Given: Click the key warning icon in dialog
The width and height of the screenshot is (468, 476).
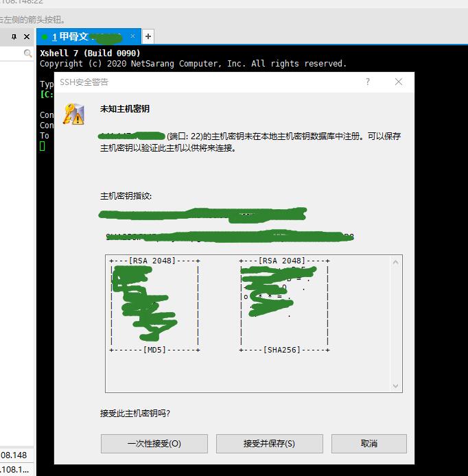Looking at the screenshot, I should pos(73,114).
